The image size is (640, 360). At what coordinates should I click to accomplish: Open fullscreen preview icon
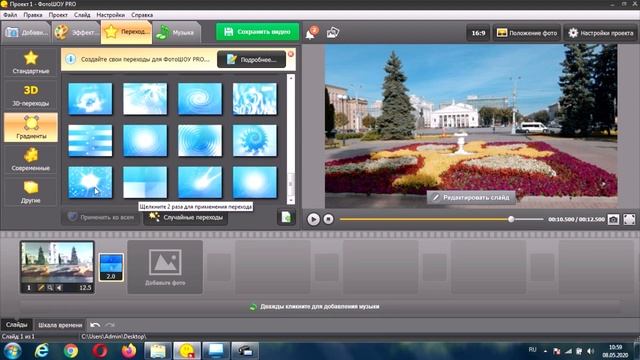[629, 219]
